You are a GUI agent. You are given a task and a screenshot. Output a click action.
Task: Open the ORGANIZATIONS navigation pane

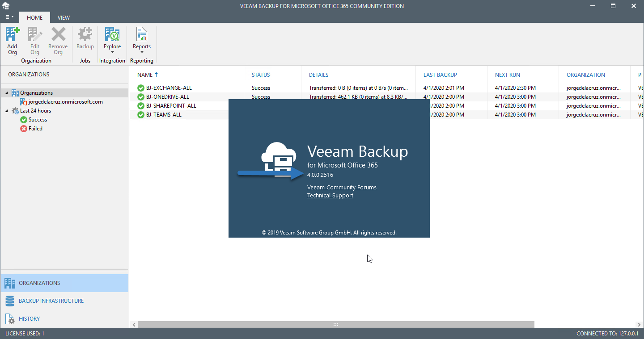point(64,283)
